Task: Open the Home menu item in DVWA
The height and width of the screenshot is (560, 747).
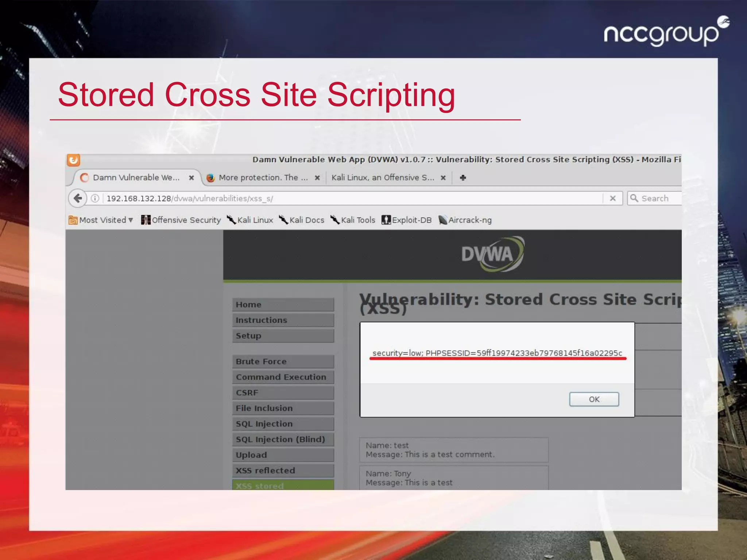Action: [283, 305]
